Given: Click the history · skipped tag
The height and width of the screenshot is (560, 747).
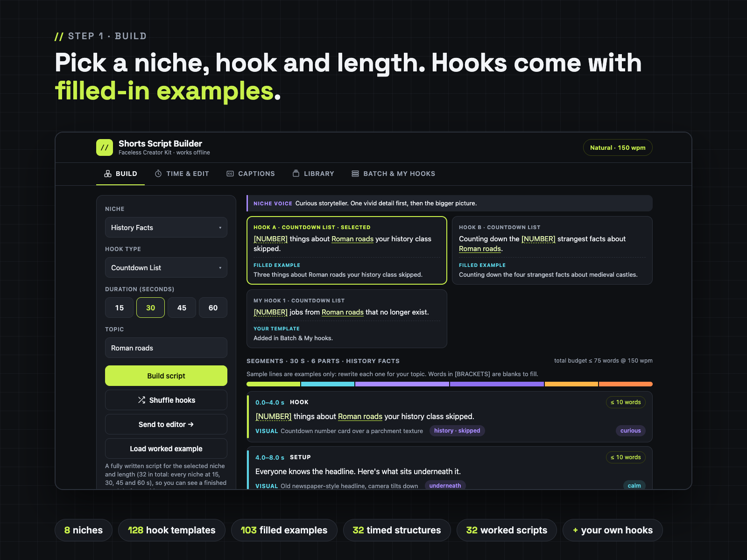Looking at the screenshot, I should pos(457,431).
